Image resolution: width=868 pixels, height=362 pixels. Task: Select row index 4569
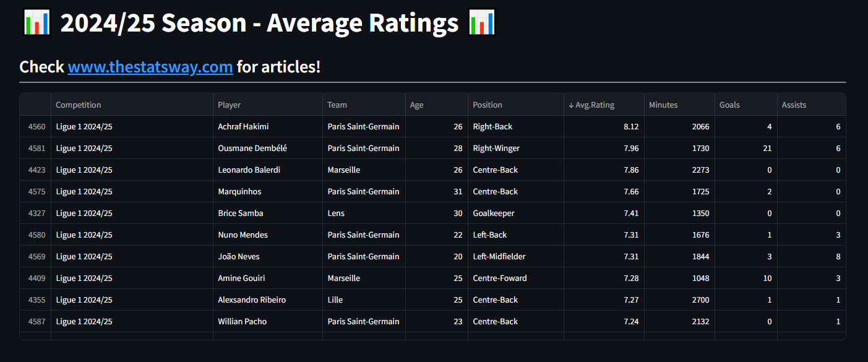[35, 256]
